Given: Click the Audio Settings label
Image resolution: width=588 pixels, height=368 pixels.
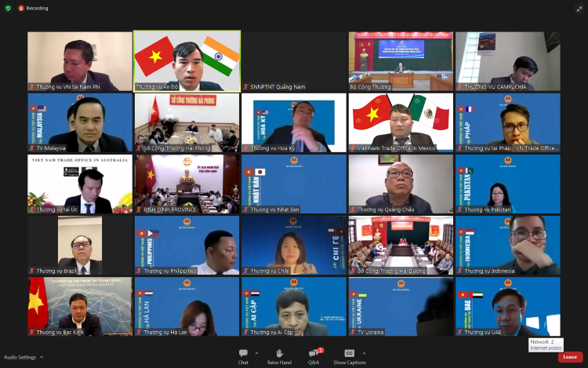Looking at the screenshot, I should (20, 357).
